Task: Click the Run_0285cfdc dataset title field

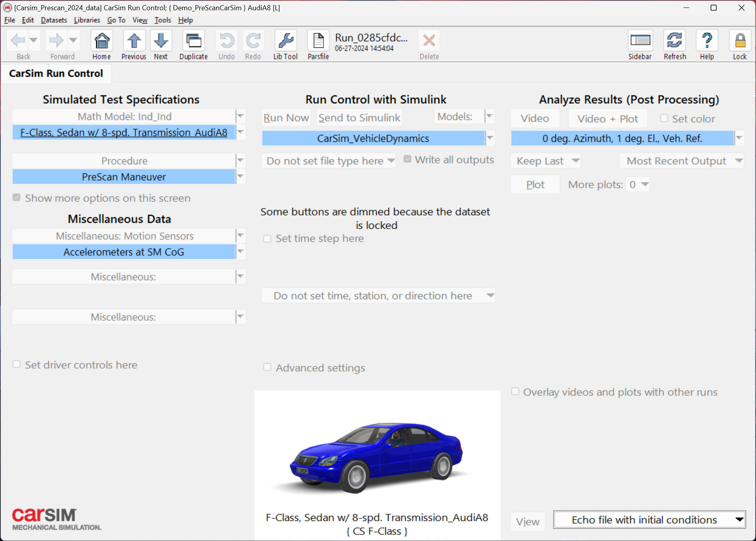Action: coord(372,38)
